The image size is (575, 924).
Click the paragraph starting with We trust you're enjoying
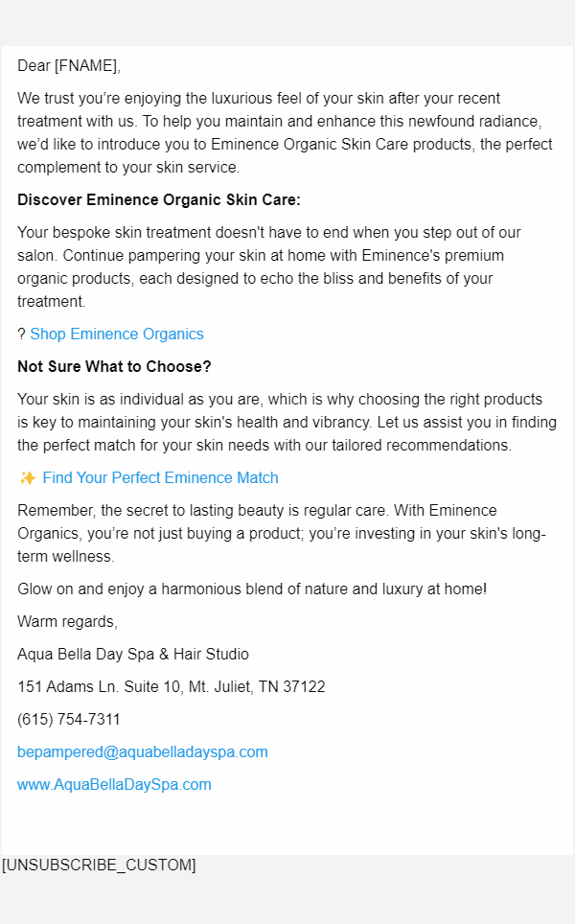[285, 133]
